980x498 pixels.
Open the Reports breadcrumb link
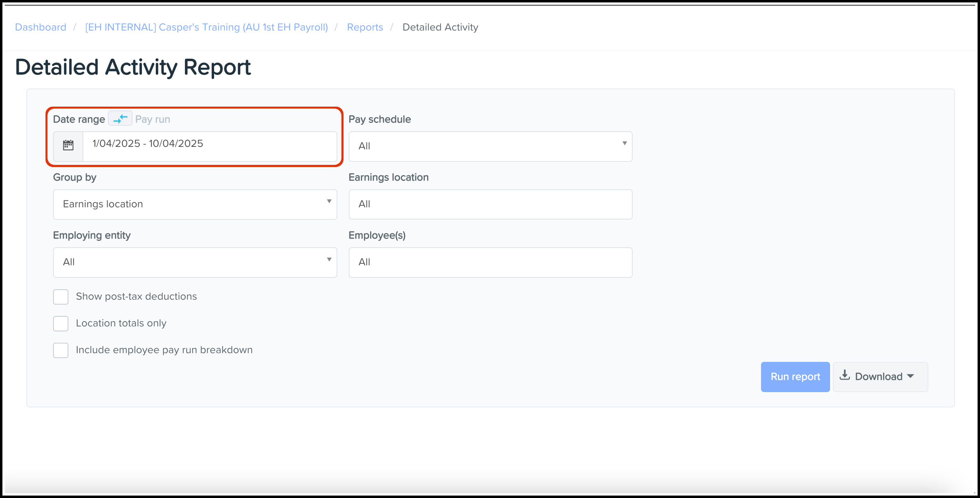click(x=365, y=27)
